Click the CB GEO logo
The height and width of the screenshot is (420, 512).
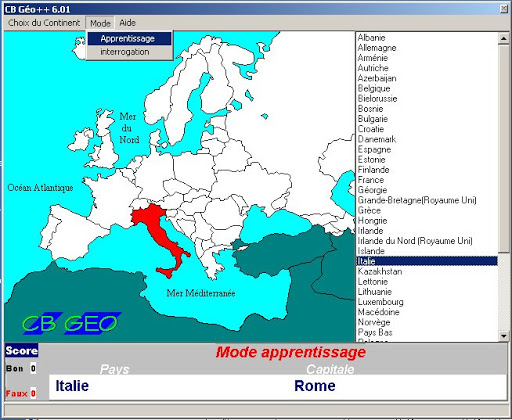pyautogui.click(x=72, y=323)
